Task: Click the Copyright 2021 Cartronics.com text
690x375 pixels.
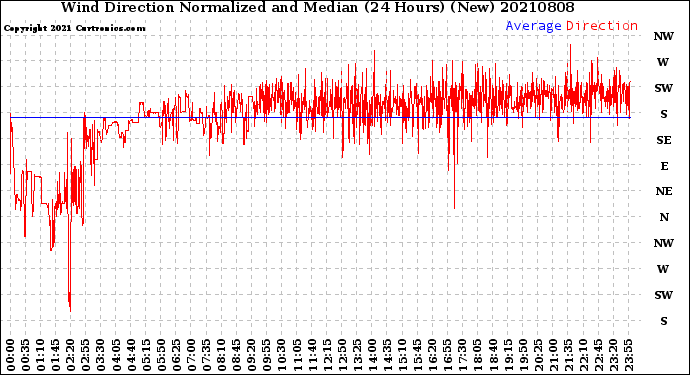Action: tap(74, 28)
